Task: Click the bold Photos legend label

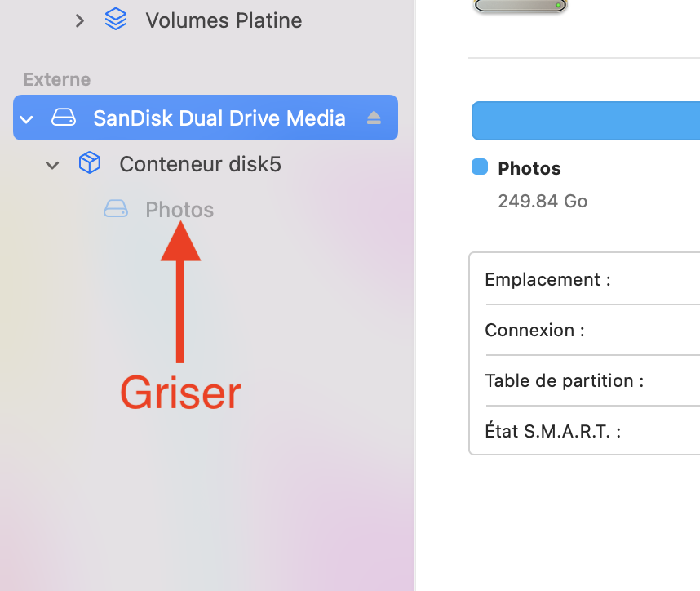Action: [529, 168]
